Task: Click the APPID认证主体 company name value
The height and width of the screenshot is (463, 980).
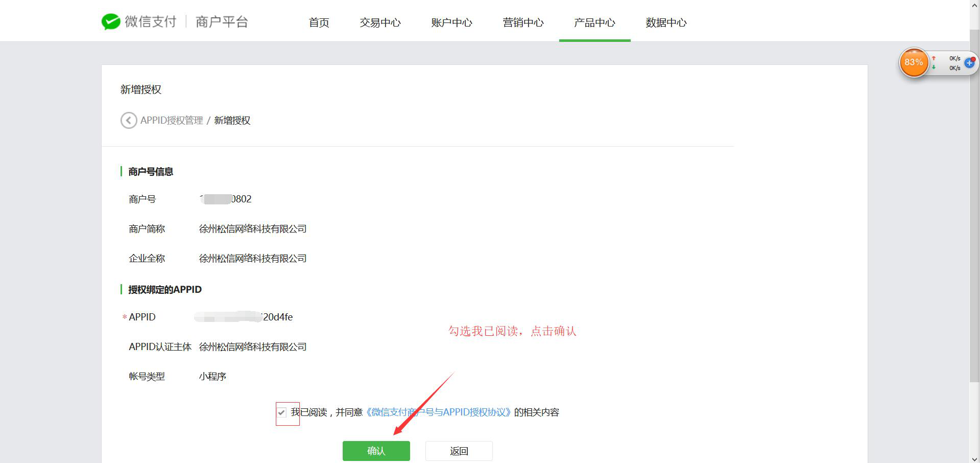Action: coord(253,346)
